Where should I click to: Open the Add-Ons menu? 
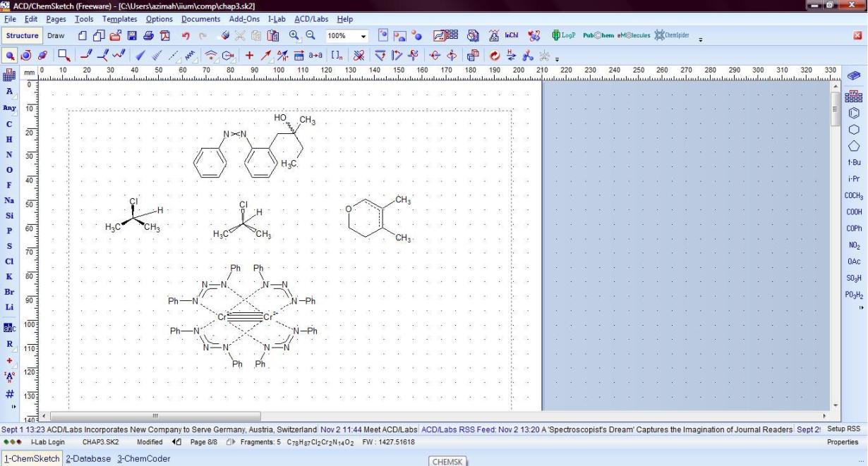tap(244, 19)
